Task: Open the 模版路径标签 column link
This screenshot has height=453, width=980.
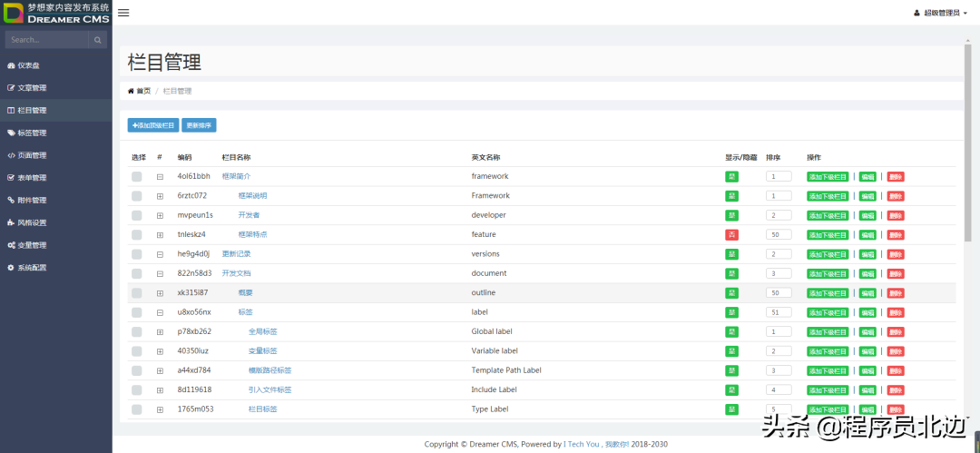Action: (270, 370)
